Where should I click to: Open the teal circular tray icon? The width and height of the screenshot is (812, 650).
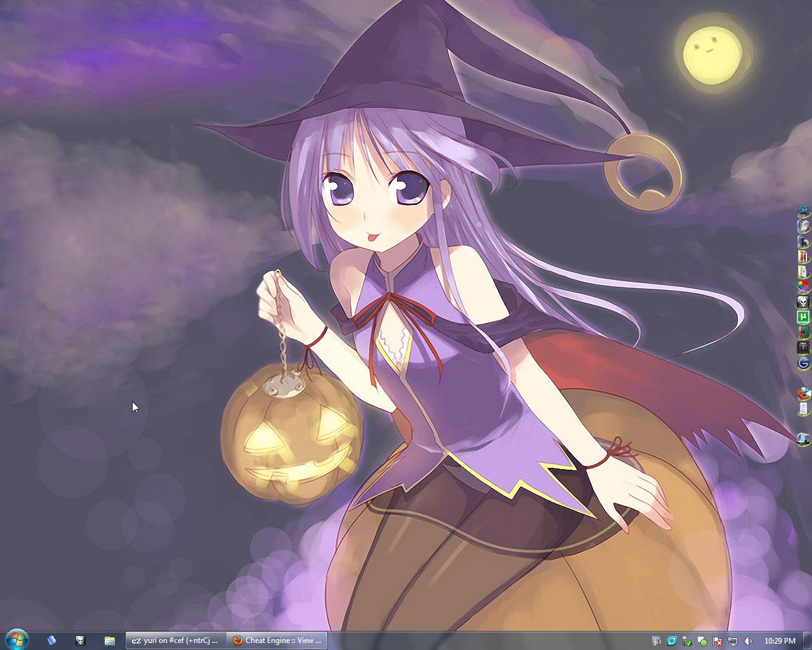point(672,640)
